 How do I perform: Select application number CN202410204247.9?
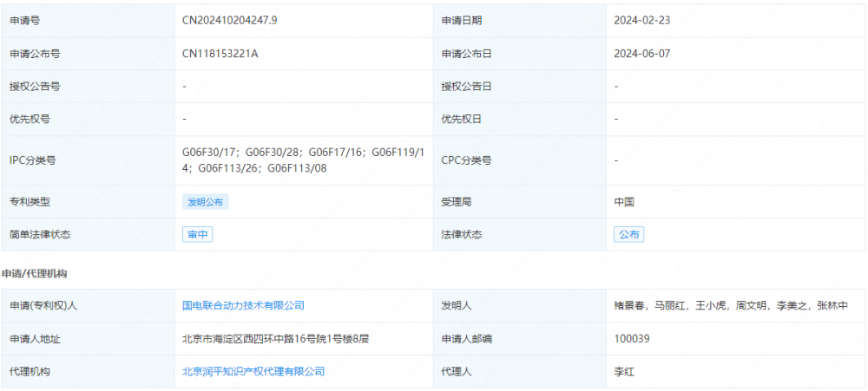tap(230, 21)
